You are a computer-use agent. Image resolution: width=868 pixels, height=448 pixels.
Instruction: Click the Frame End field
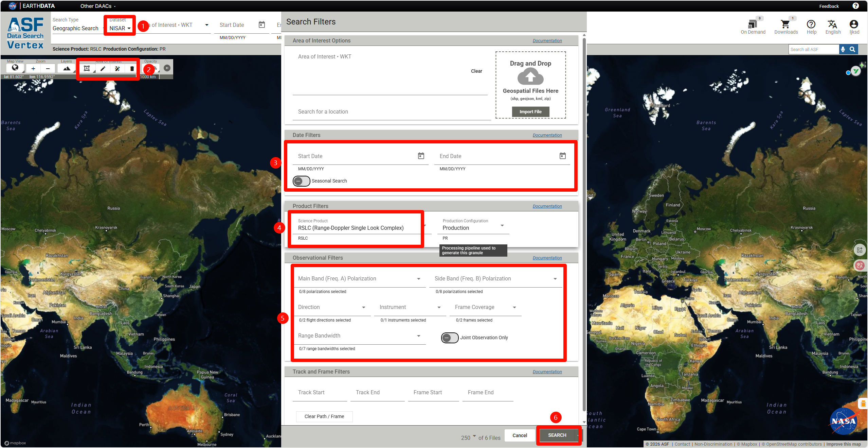point(488,392)
